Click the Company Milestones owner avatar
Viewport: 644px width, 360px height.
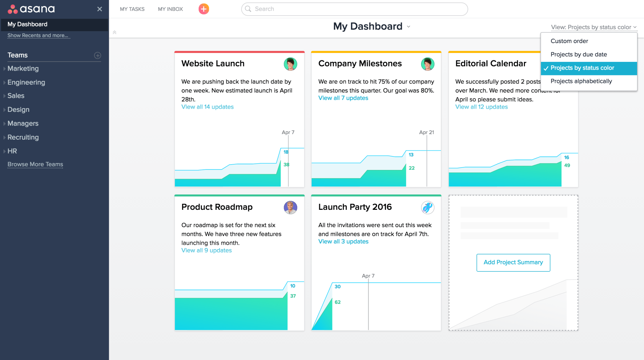tap(428, 64)
